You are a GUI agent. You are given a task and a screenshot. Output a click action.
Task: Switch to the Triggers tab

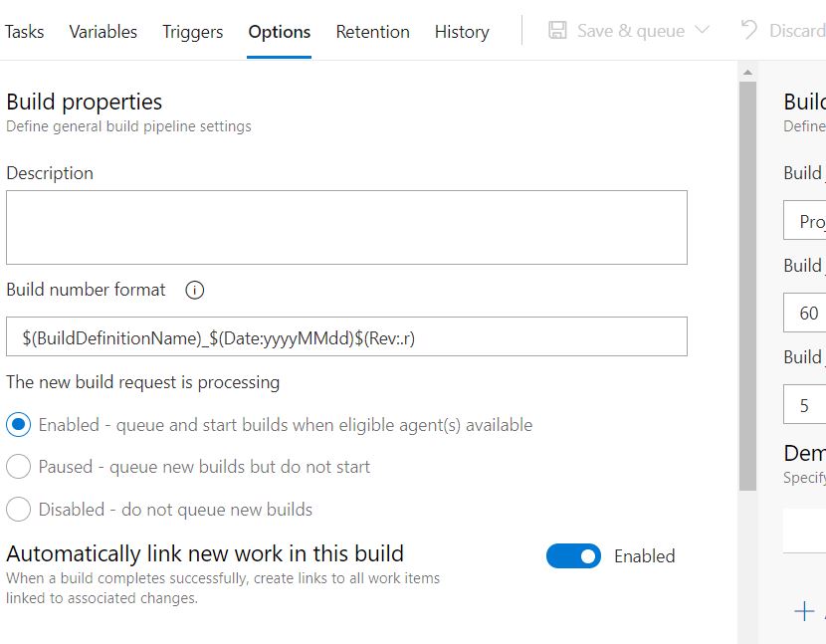[x=192, y=31]
